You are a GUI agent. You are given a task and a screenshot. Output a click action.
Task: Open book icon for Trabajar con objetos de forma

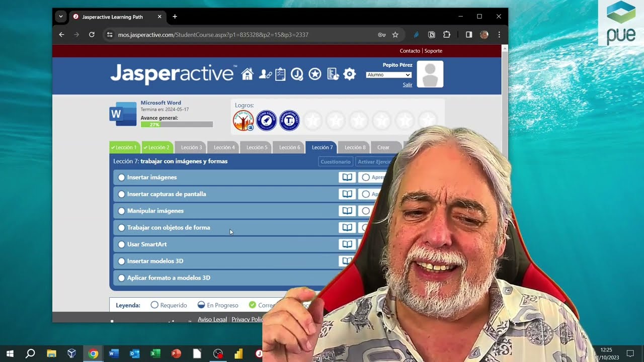tap(347, 227)
